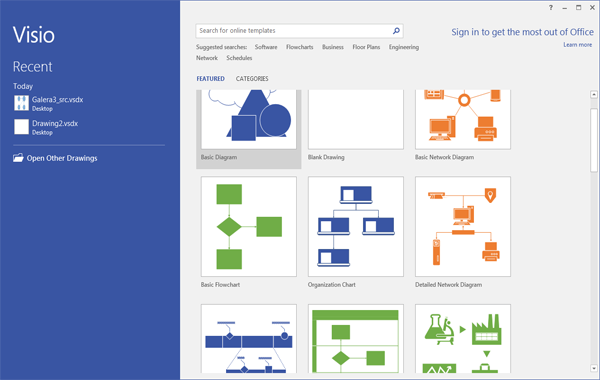The width and height of the screenshot is (600, 380).
Task: Click the Basic Flowchart label
Action: tap(220, 285)
